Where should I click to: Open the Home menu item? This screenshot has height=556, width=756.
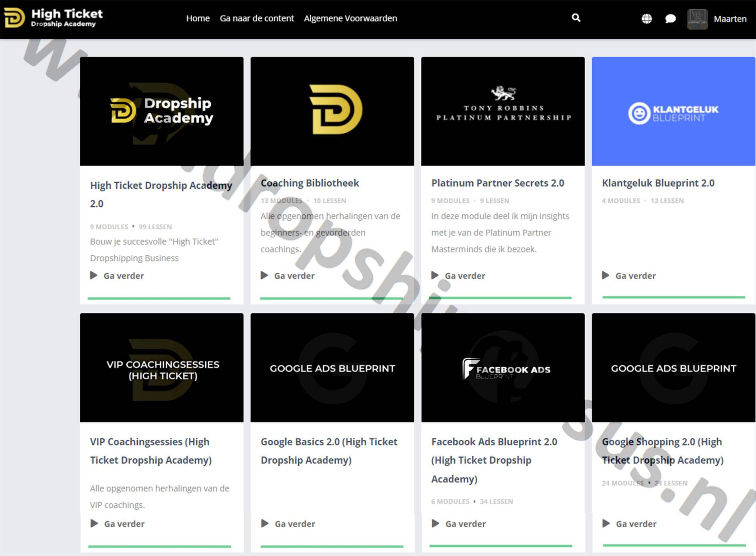coord(198,18)
